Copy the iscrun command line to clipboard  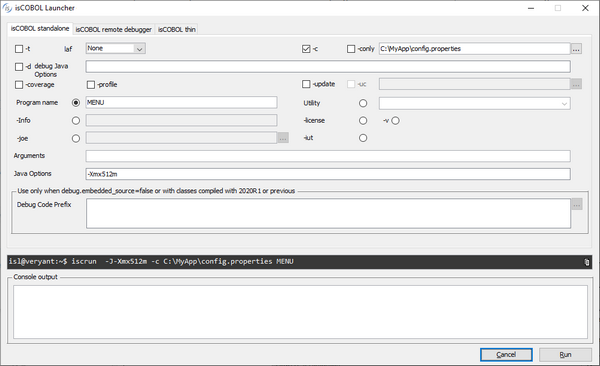pyautogui.click(x=587, y=262)
